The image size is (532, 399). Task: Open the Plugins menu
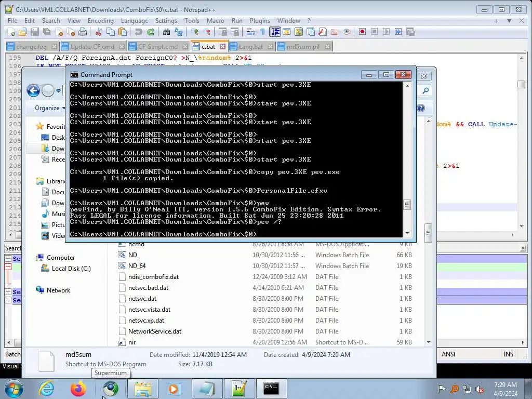260,21
